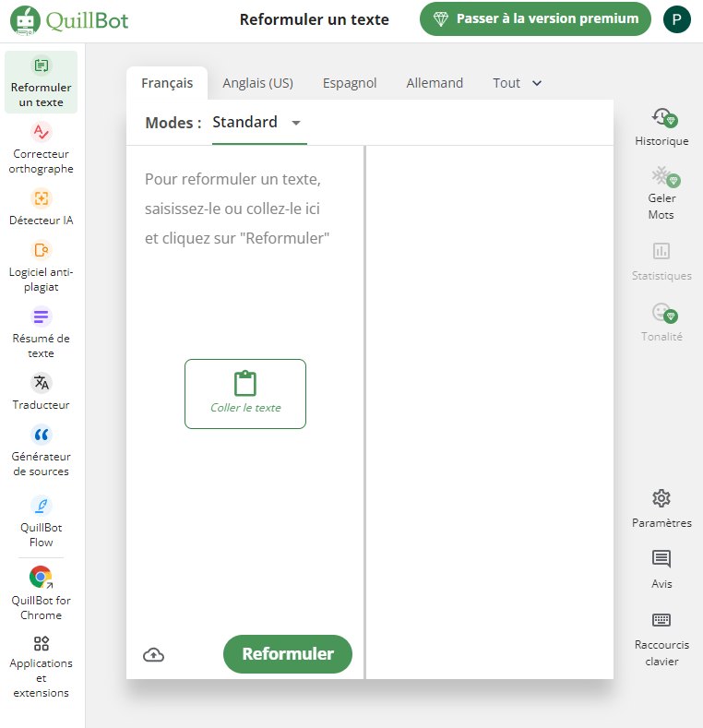Click the QuillBot robot logo
The image size is (703, 728).
click(x=25, y=20)
